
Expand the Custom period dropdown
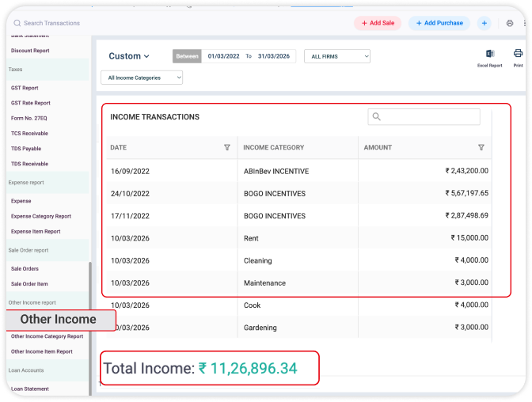[129, 56]
